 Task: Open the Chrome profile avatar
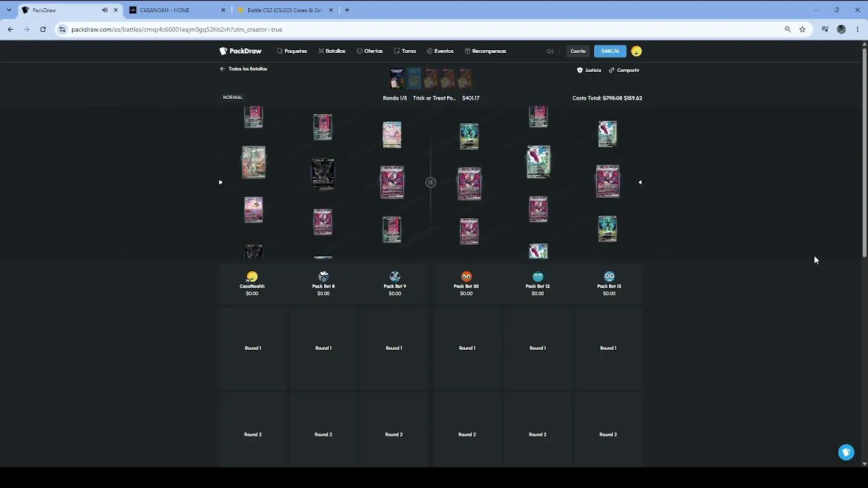(842, 30)
